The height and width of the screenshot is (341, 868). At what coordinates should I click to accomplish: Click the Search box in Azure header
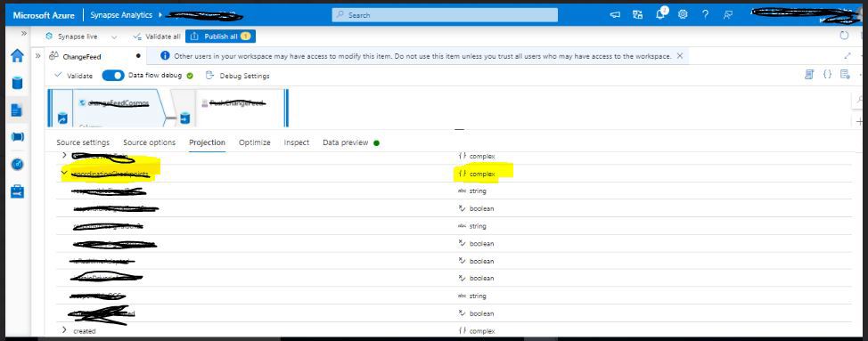[x=445, y=15]
